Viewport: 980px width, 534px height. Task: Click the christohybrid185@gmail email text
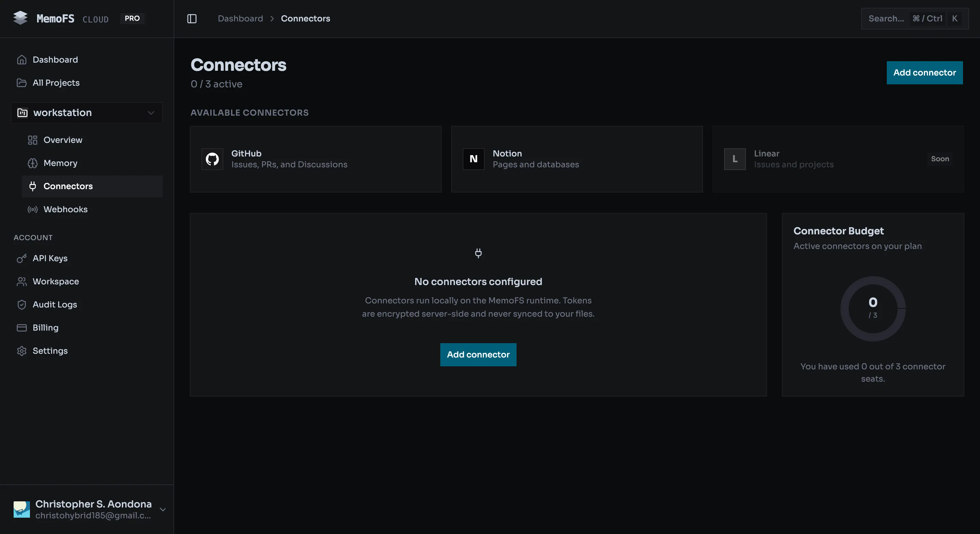tap(93, 516)
